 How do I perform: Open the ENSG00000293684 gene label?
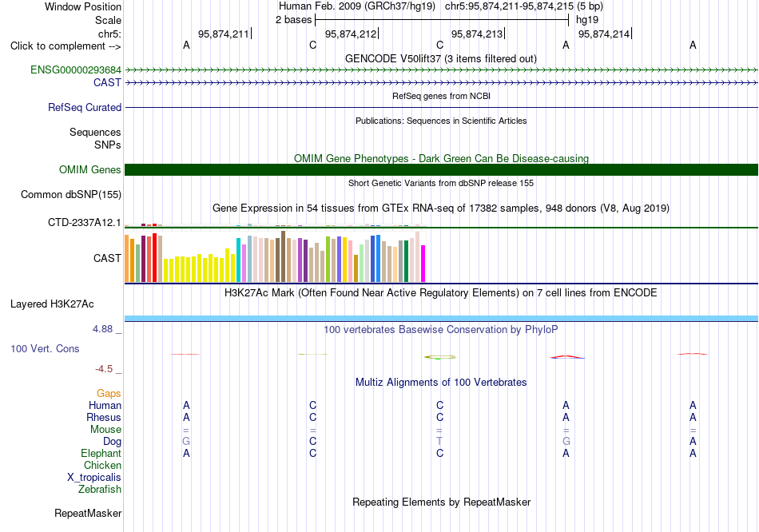coord(76,69)
